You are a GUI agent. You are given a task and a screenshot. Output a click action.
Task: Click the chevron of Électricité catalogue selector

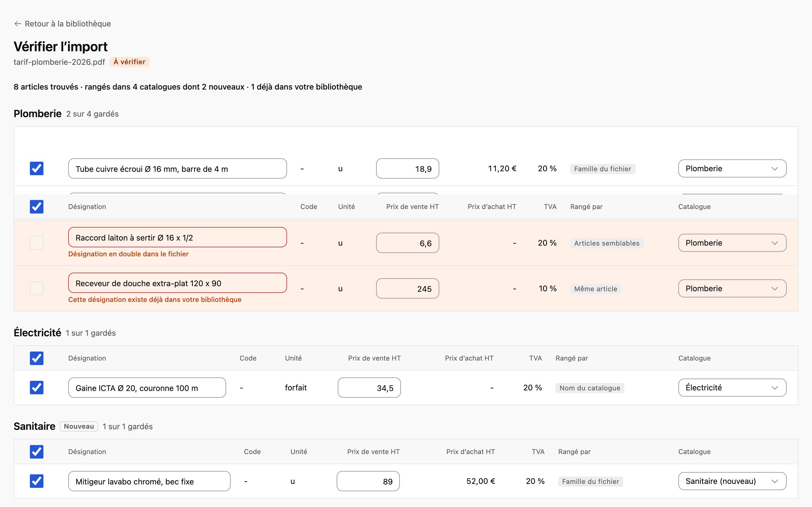(x=775, y=388)
